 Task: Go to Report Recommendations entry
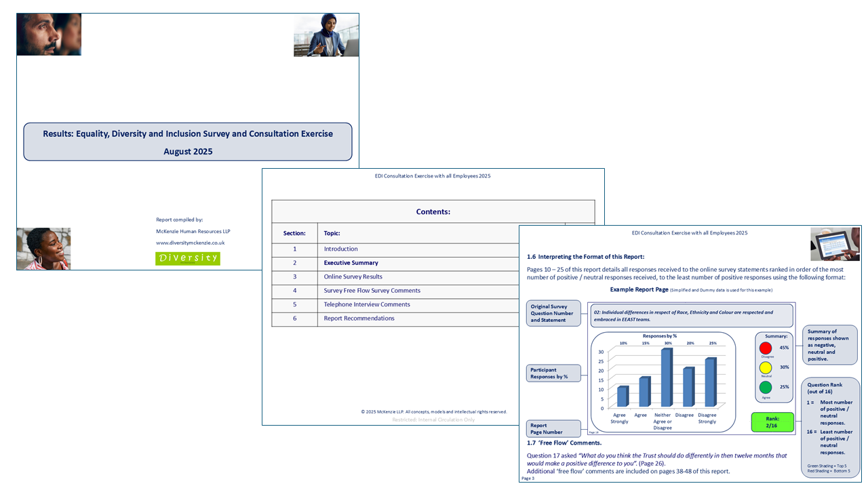[359, 319]
